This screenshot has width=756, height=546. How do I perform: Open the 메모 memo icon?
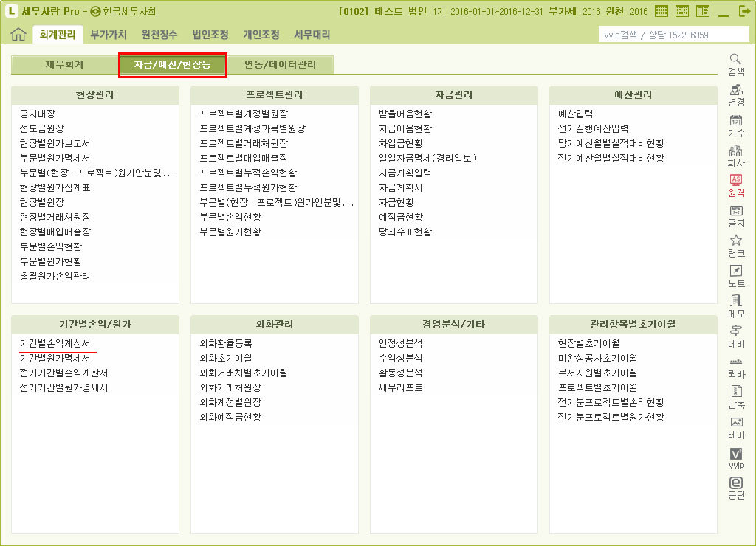coord(736,307)
